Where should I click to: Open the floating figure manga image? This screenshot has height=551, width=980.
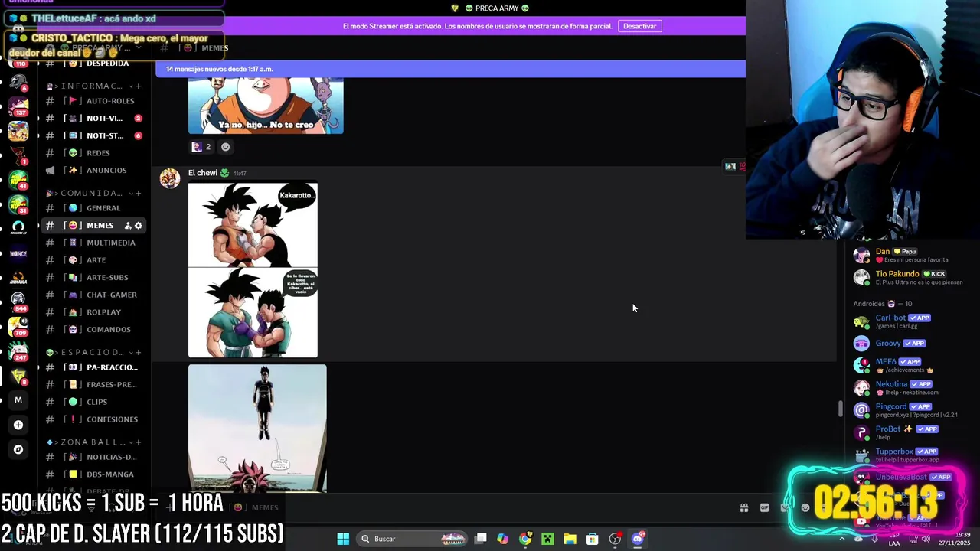257,428
